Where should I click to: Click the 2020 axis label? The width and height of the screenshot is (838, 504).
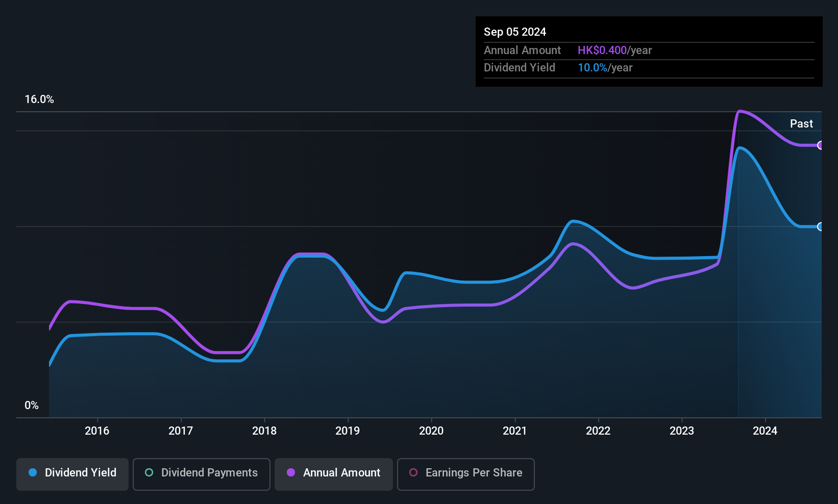[431, 431]
